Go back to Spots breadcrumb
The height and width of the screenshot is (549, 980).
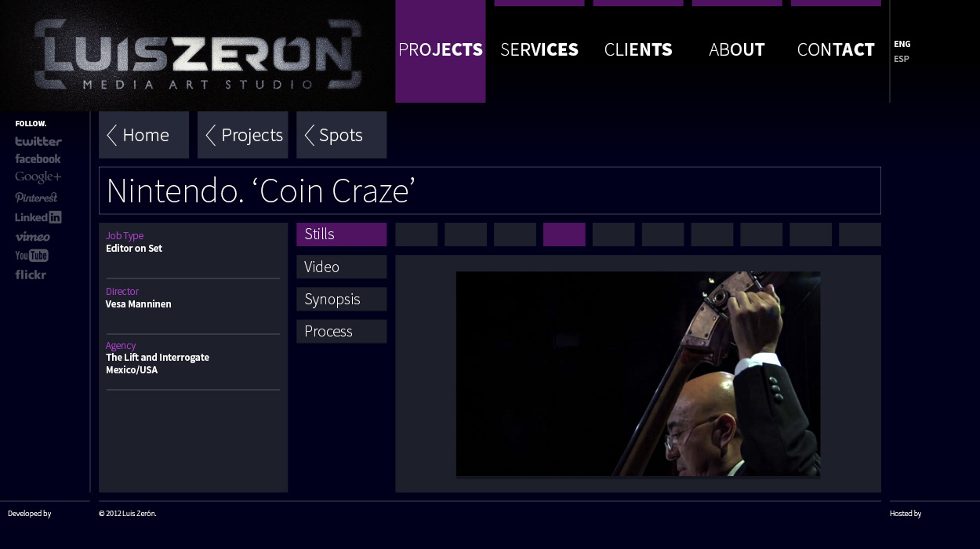(341, 135)
